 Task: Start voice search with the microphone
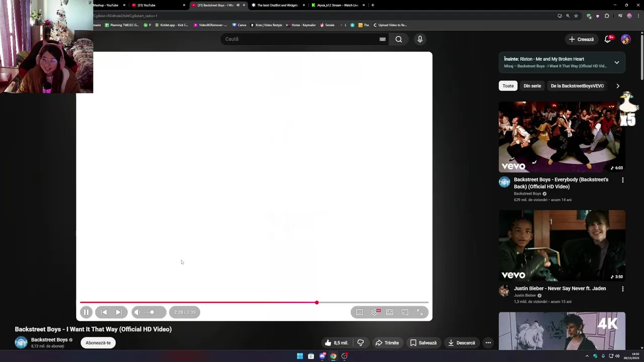pyautogui.click(x=420, y=39)
